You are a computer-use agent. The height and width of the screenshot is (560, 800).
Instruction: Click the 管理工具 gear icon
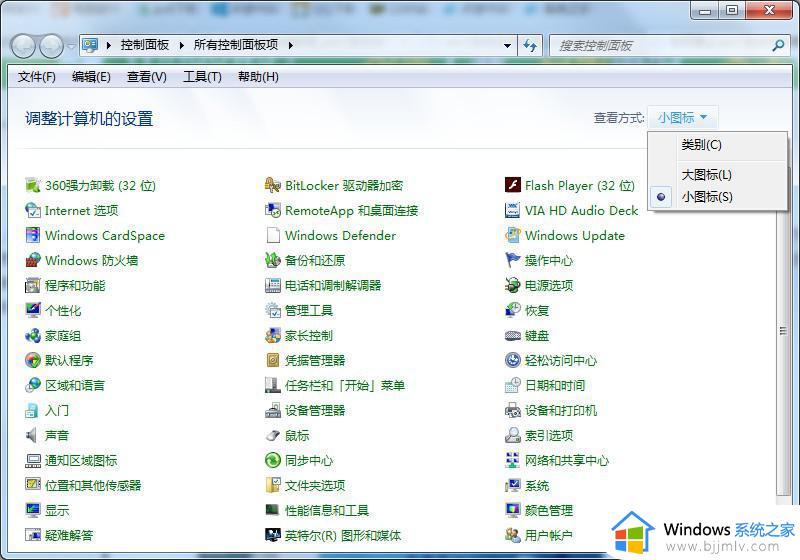[273, 310]
